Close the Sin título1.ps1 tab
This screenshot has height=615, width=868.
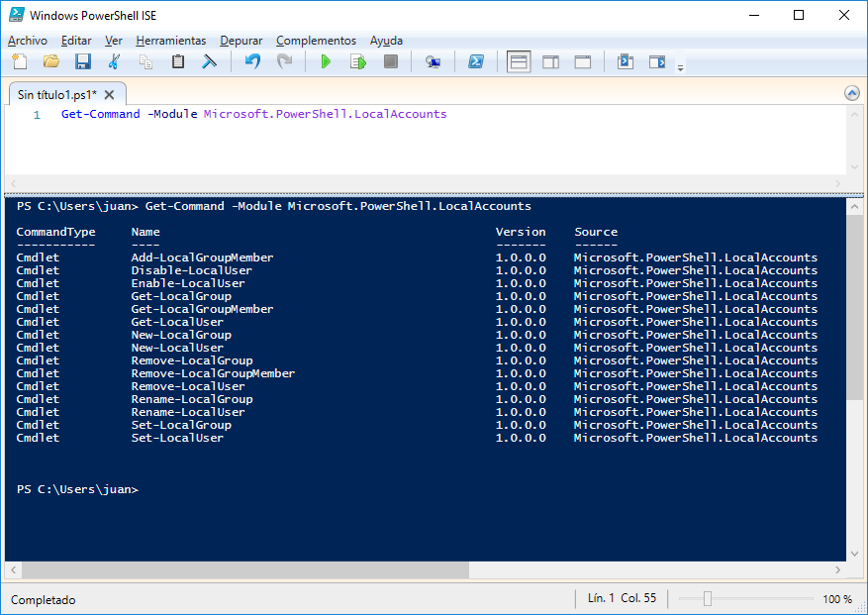tap(109, 95)
